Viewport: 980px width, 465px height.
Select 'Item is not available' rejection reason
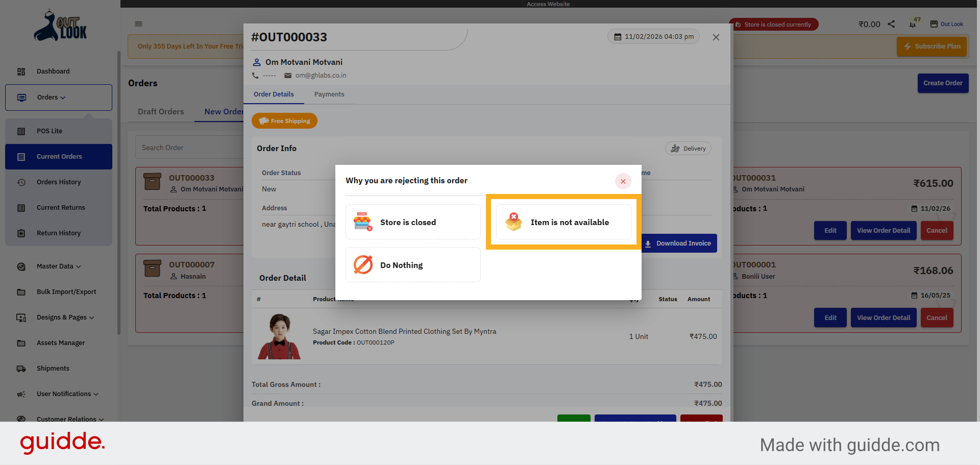click(563, 222)
